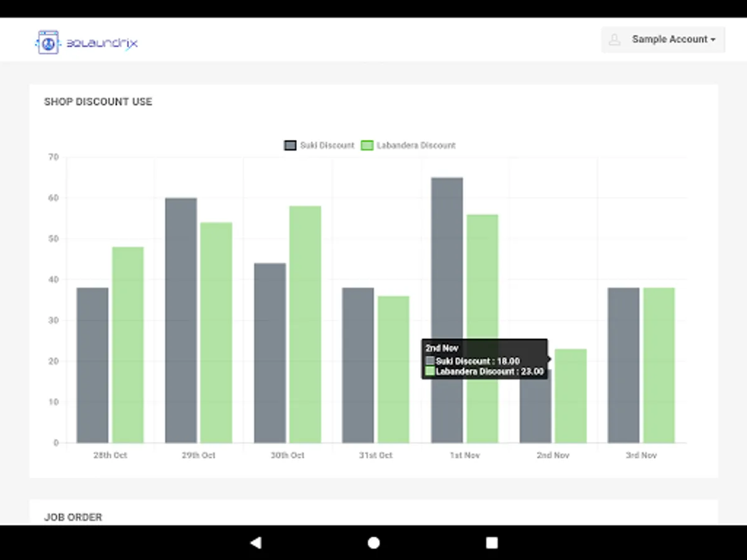The height and width of the screenshot is (560, 747).
Task: Tap the Android back navigation icon
Action: (x=255, y=543)
